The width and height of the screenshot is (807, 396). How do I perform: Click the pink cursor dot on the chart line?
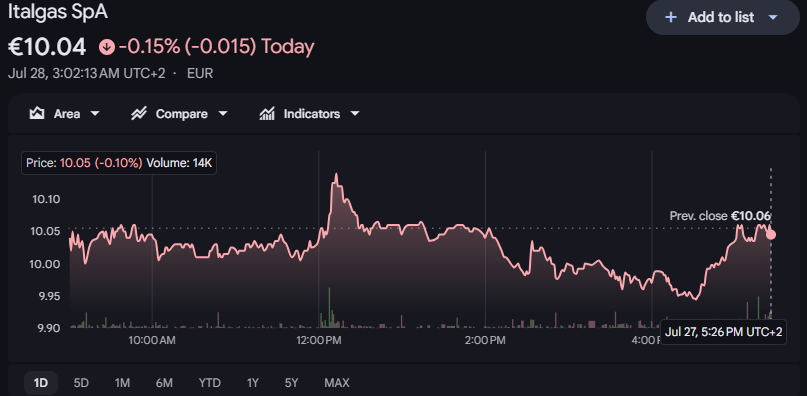click(770, 235)
